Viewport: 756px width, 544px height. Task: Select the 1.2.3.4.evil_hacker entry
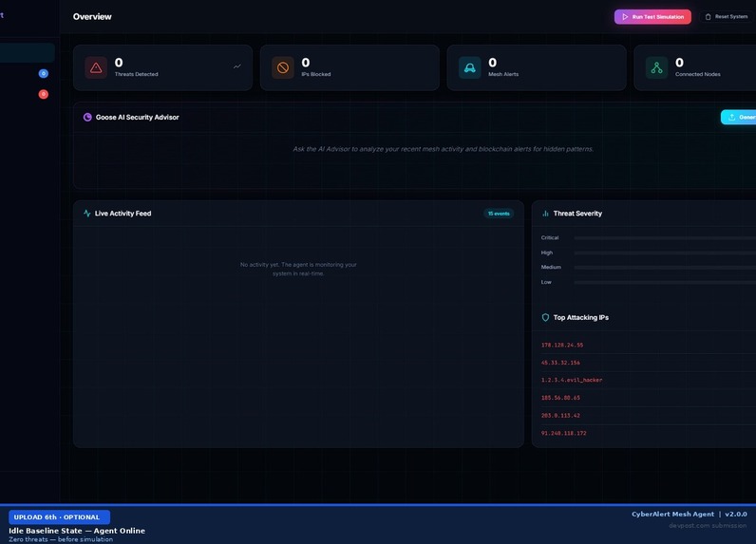click(x=572, y=380)
